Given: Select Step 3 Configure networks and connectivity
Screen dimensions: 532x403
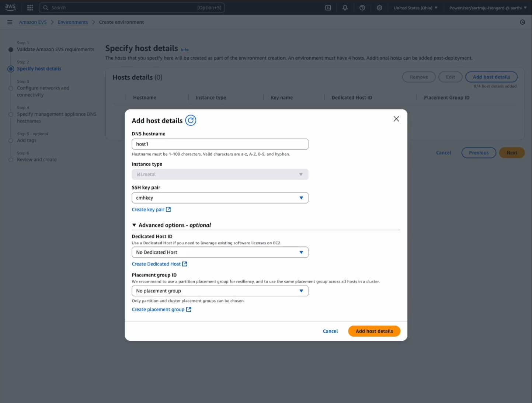Looking at the screenshot, I should tap(43, 91).
